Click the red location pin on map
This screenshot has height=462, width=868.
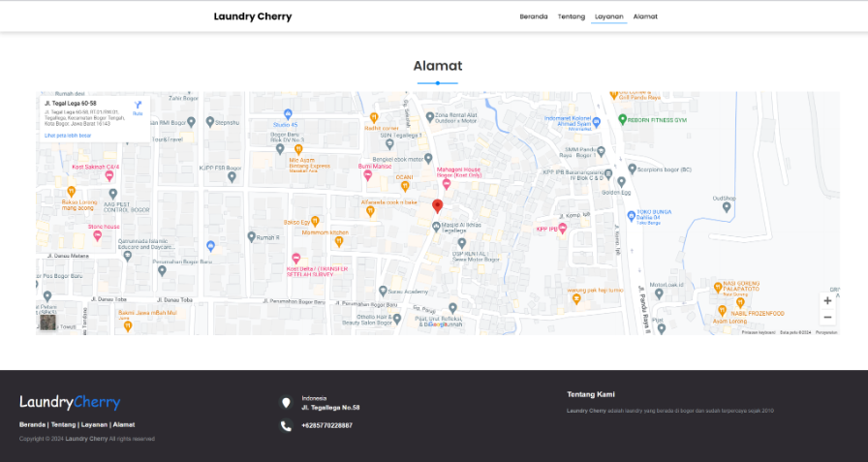[437, 206]
